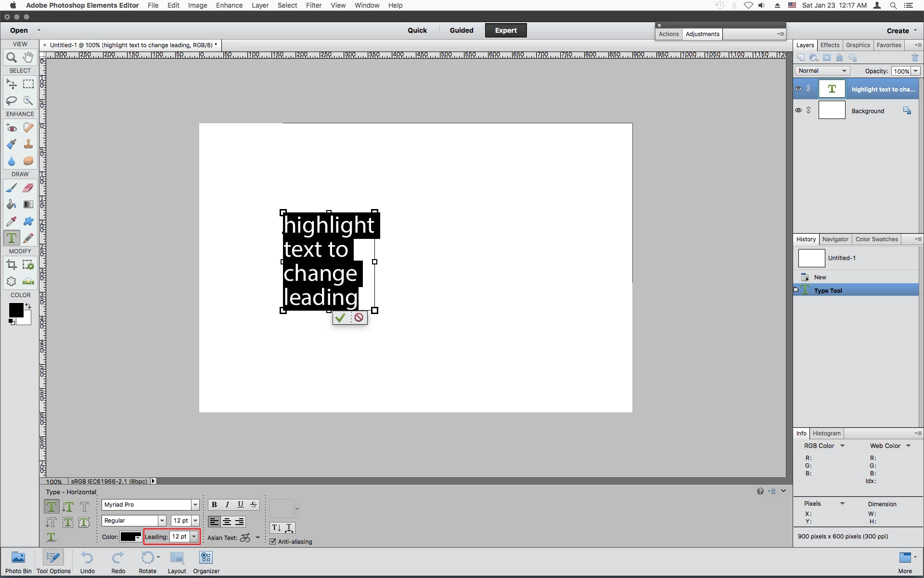Select the Crop tool

click(x=11, y=264)
